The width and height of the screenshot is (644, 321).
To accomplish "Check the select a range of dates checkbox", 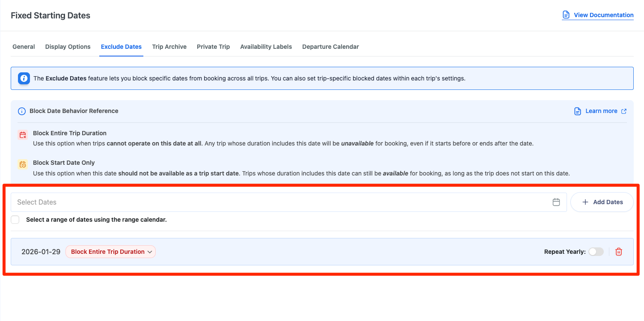I will tap(15, 220).
